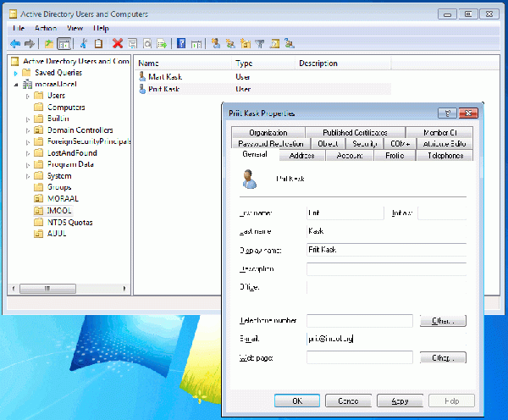Click the clipboard Copy toolbar icon
Screen dimensions: 508x420
(98, 43)
